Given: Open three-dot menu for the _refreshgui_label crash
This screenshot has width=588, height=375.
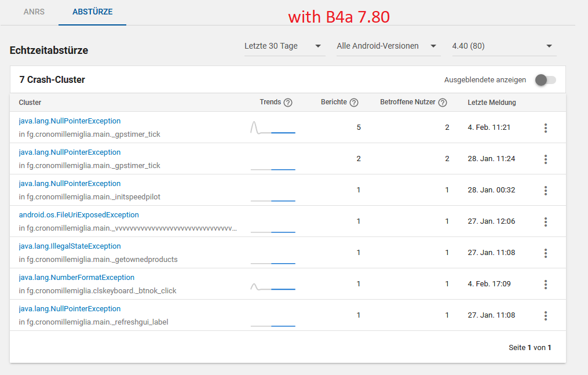Looking at the screenshot, I should tap(546, 316).
